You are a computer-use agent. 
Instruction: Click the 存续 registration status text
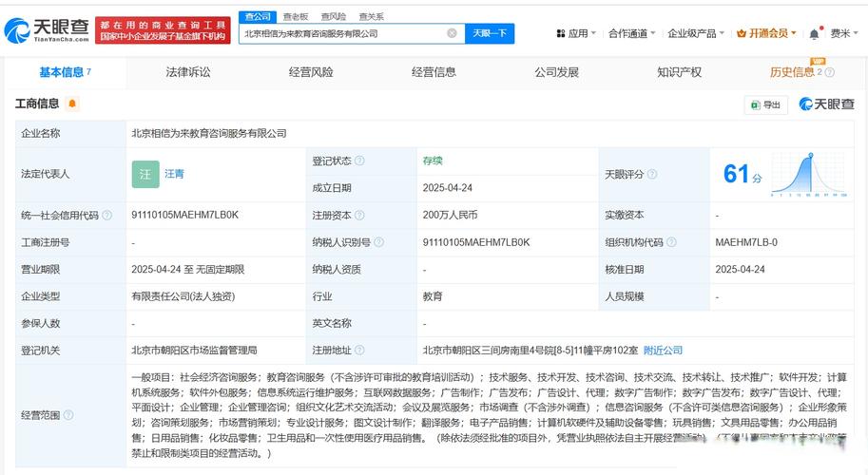[433, 161]
